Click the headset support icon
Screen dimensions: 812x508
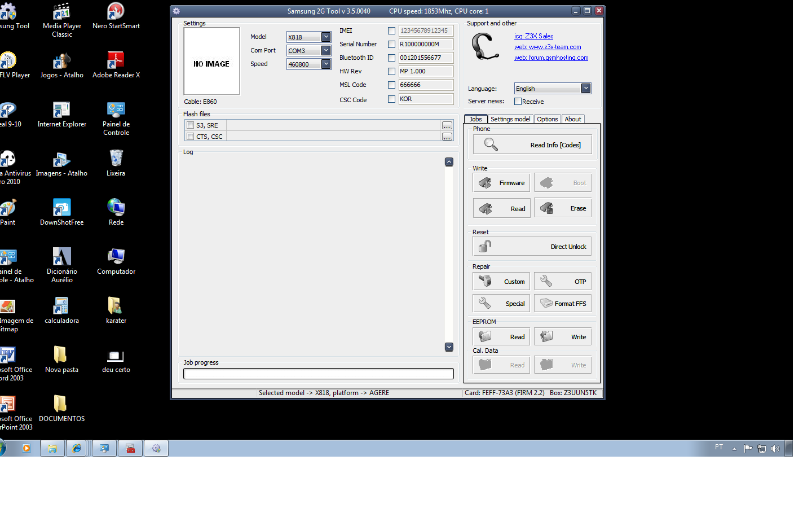coord(485,46)
